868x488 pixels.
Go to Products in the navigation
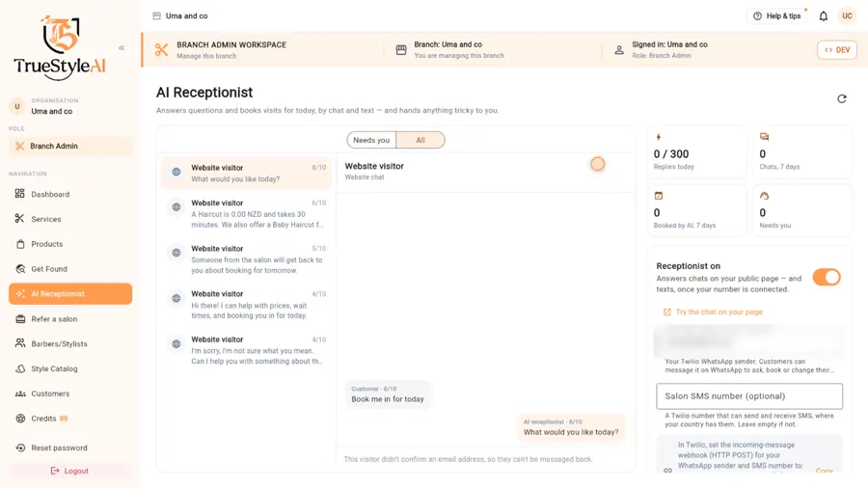click(70, 244)
